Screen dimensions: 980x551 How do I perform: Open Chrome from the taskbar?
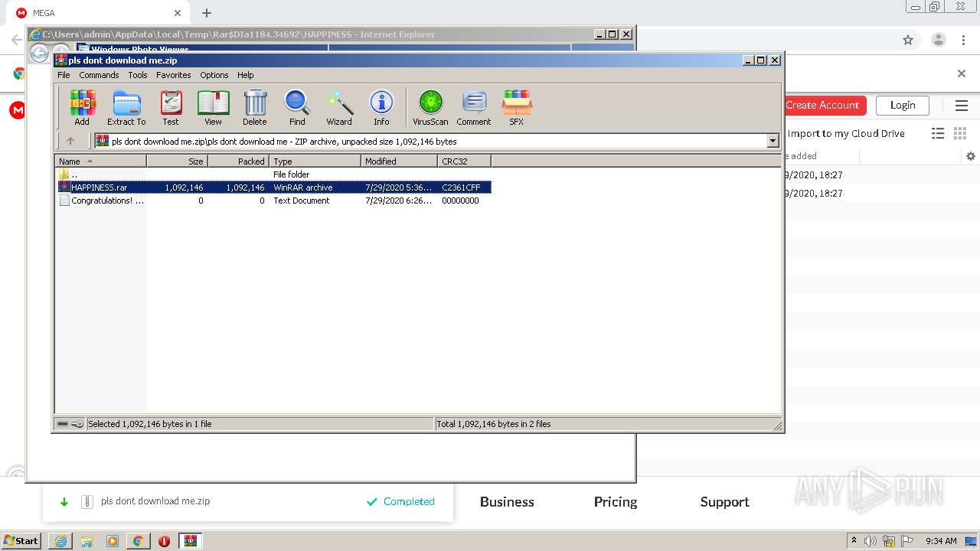pyautogui.click(x=138, y=541)
